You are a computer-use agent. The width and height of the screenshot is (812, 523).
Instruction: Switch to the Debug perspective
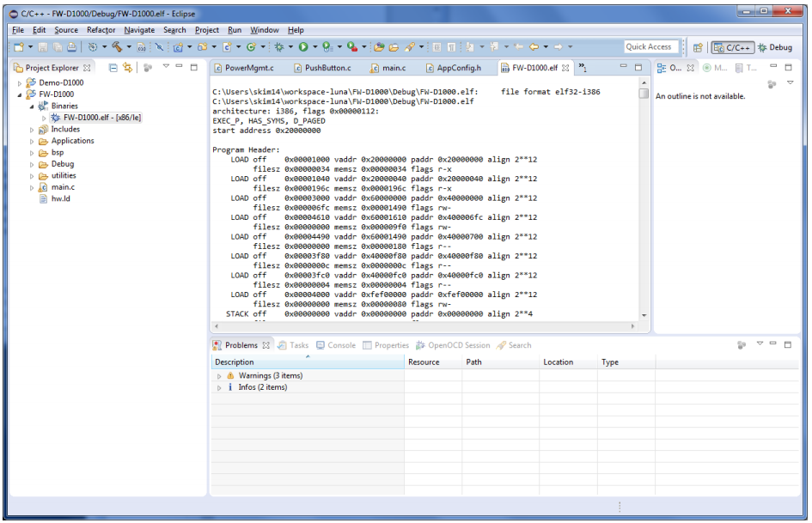click(775, 47)
